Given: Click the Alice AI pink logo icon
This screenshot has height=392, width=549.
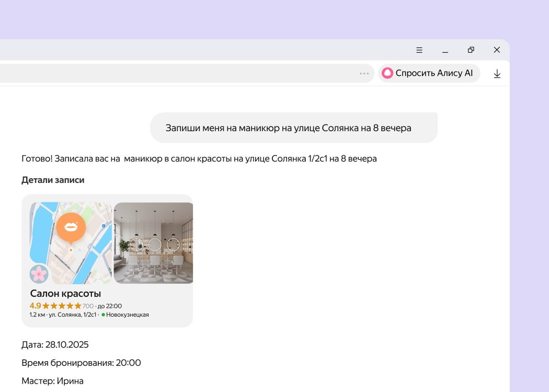Looking at the screenshot, I should (387, 73).
